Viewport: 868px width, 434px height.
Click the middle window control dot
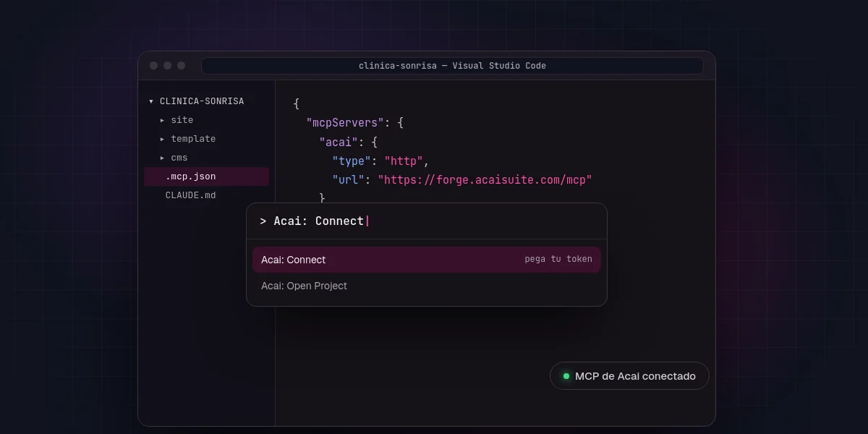(167, 66)
